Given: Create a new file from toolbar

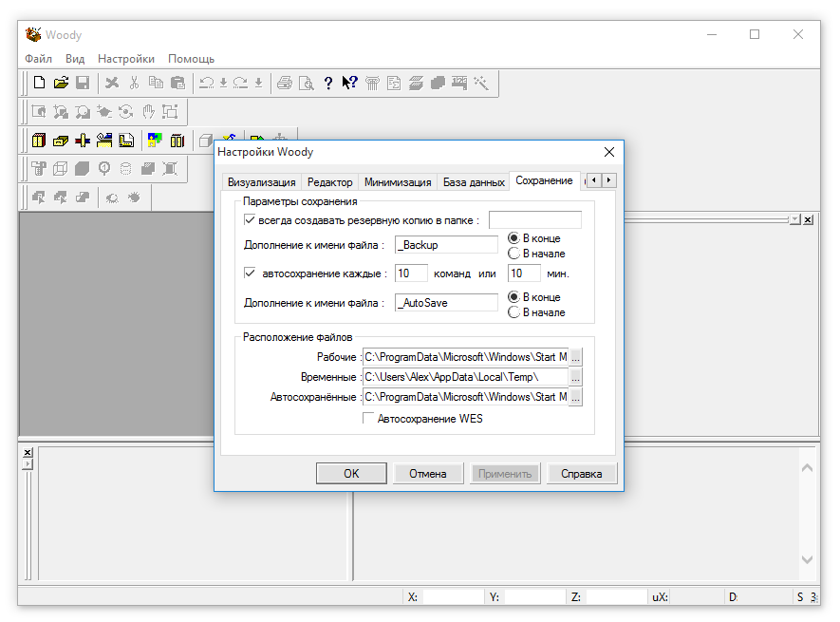Looking at the screenshot, I should (x=39, y=83).
